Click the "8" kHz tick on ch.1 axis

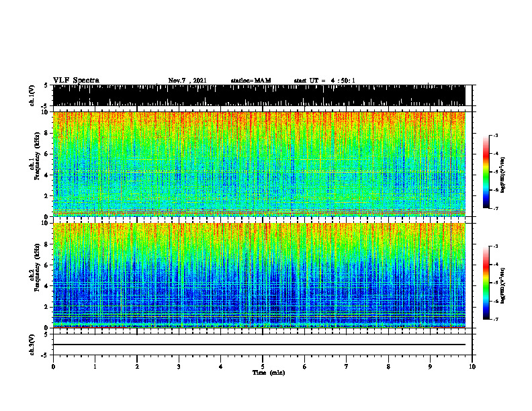point(46,133)
